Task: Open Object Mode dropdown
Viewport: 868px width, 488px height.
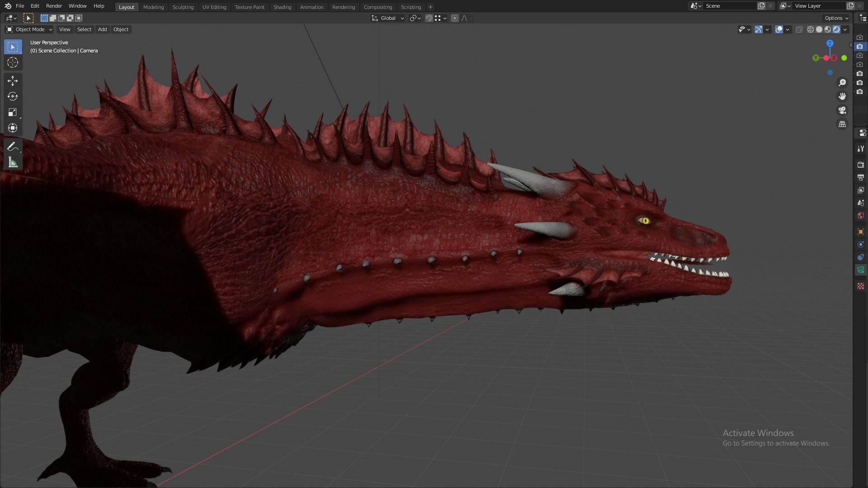Action: click(x=29, y=29)
